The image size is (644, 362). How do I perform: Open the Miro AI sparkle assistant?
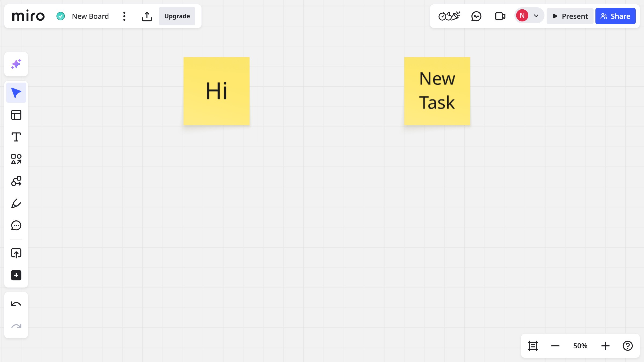16,64
